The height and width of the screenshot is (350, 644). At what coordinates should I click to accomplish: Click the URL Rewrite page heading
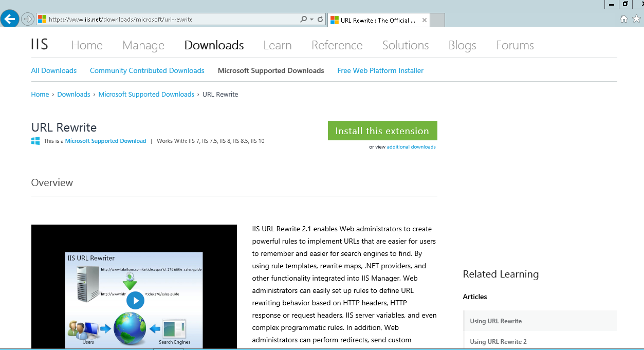(x=64, y=127)
